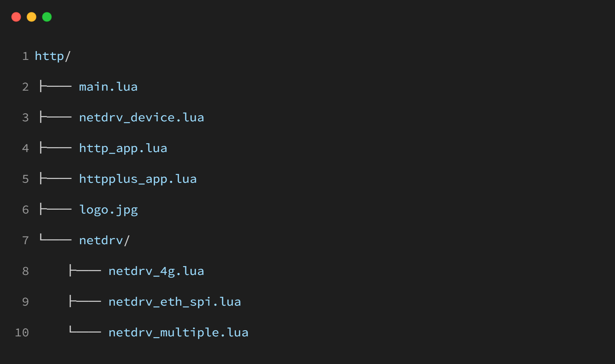Image resolution: width=615 pixels, height=364 pixels.
Task: Click netdrv_multiple.lua entry
Action: point(178,333)
